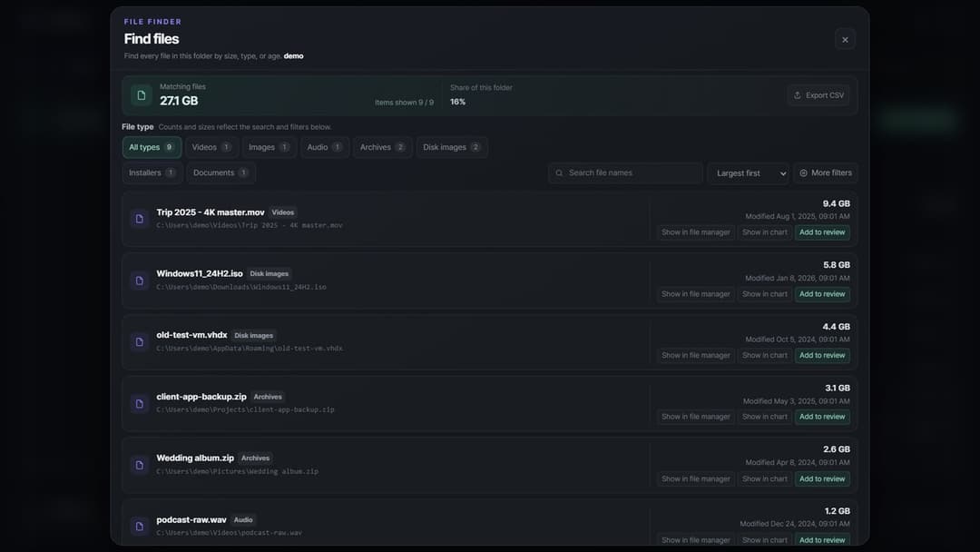
Task: Click path C:\Users\demo\Downloads\Windows11_24H2.iso
Action: pyautogui.click(x=241, y=287)
